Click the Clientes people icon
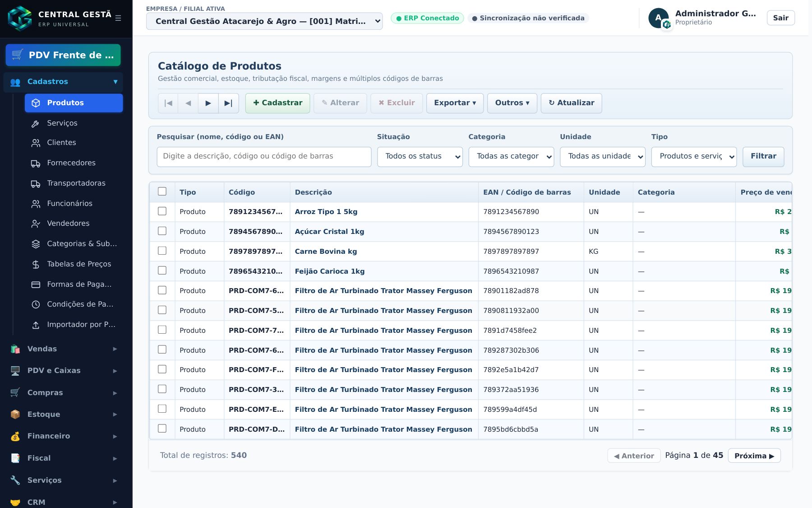The height and width of the screenshot is (508, 812). (x=36, y=143)
